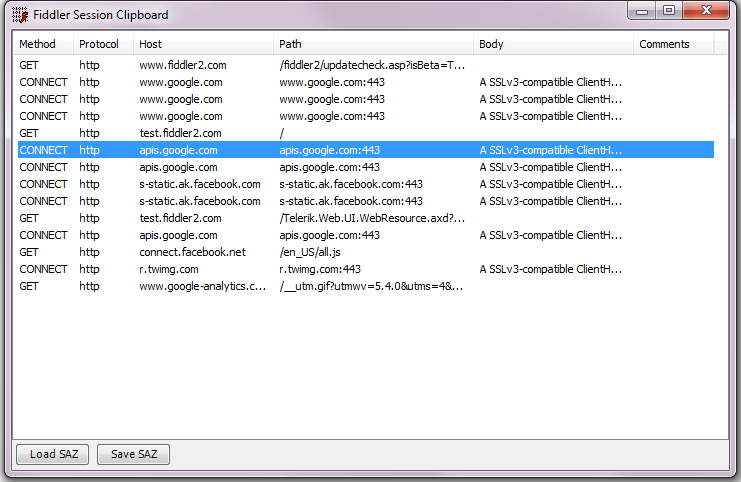Select the /fiddler2/updatecheck.asp path cell
741x482 pixels.
point(372,65)
